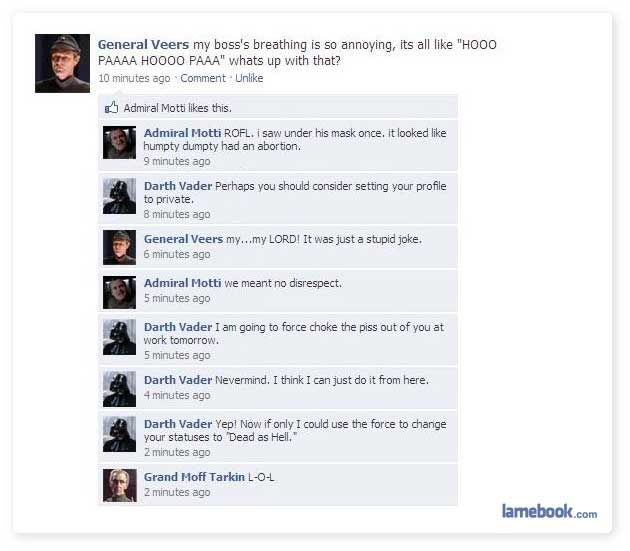630x551 pixels.
Task: Click General Veers' avatar on stupid joke comment
Action: click(119, 247)
